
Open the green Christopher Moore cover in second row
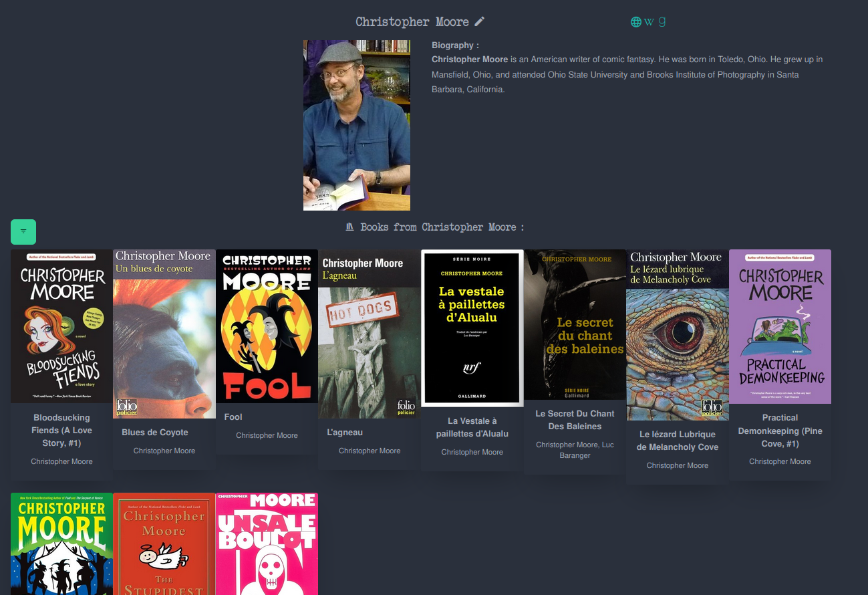pyautogui.click(x=61, y=544)
